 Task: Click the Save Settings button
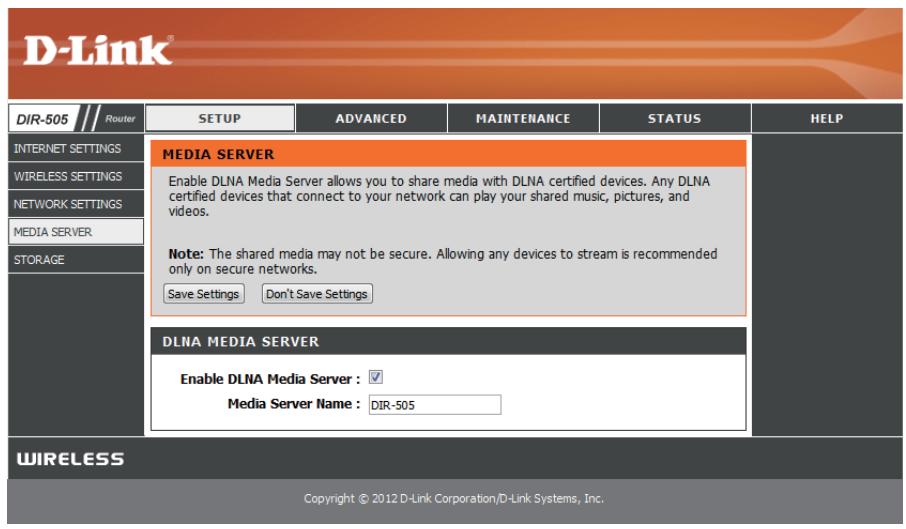point(203,293)
